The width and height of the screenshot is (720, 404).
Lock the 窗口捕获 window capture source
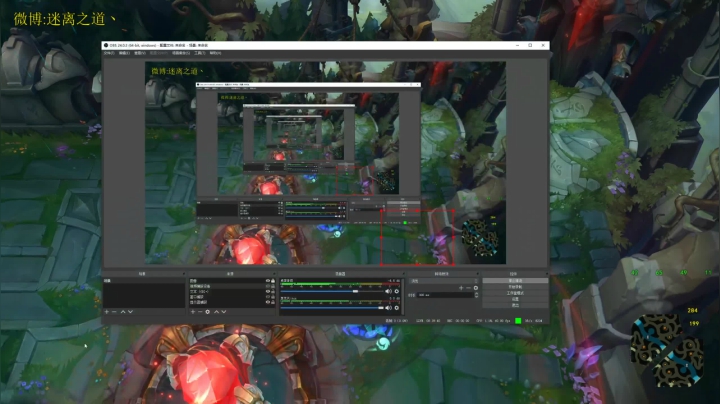[x=273, y=297]
